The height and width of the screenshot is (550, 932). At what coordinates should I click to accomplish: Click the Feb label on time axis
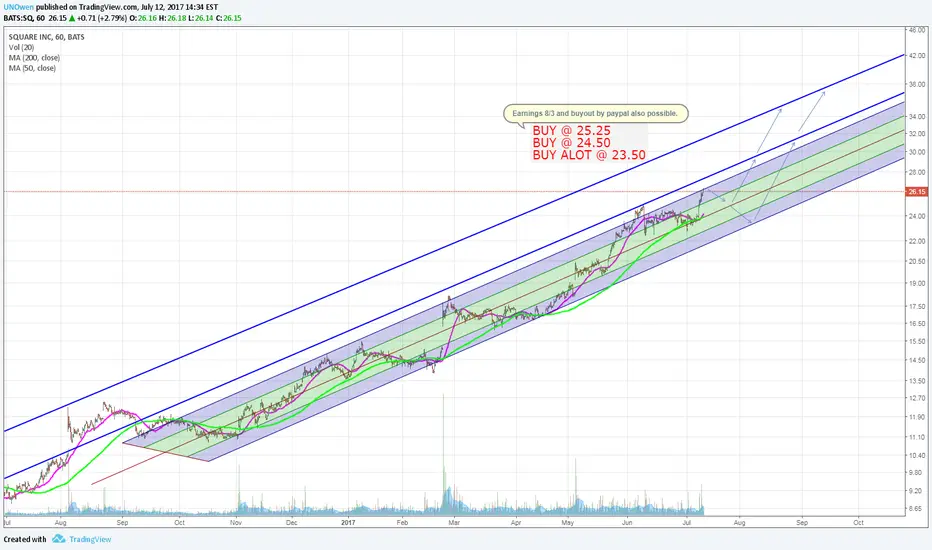pos(402,523)
